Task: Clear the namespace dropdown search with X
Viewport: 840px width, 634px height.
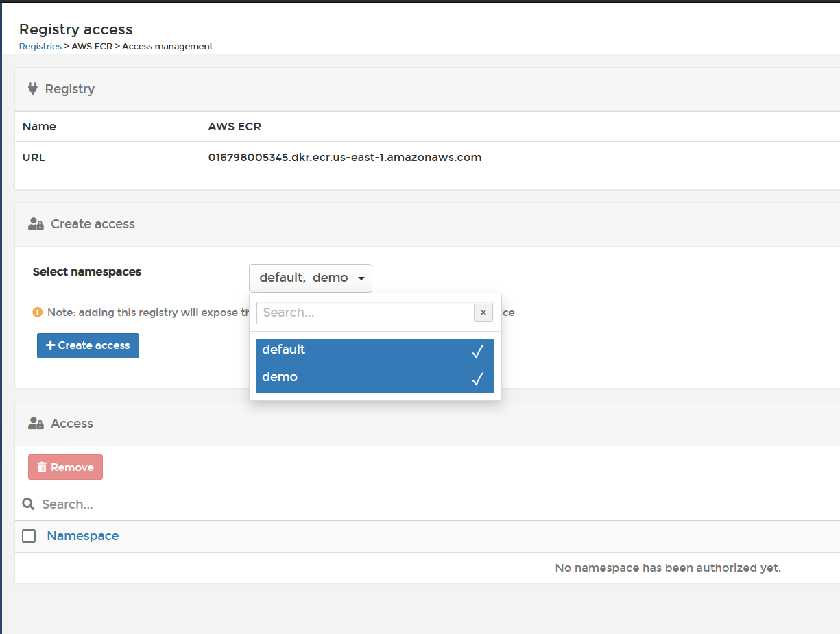Action: click(x=483, y=313)
